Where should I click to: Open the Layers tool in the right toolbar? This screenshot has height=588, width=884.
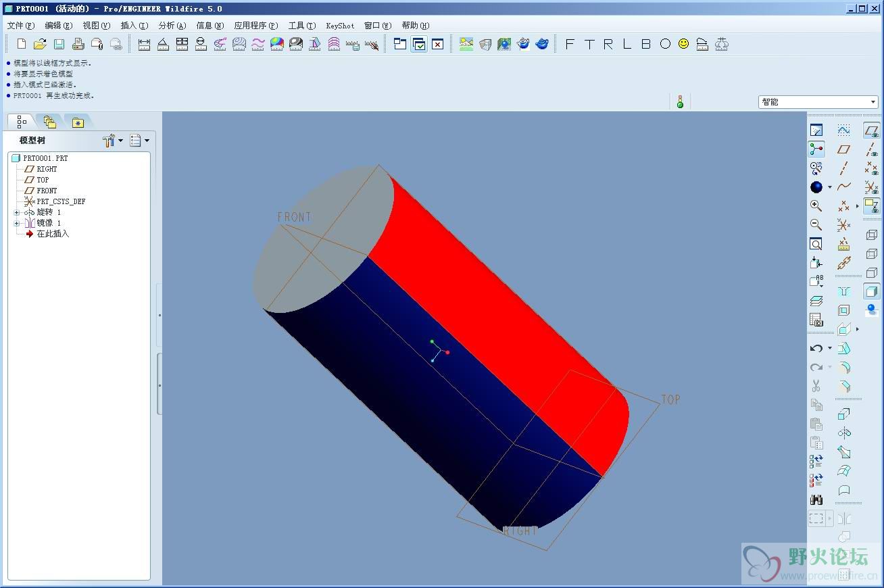pyautogui.click(x=816, y=301)
